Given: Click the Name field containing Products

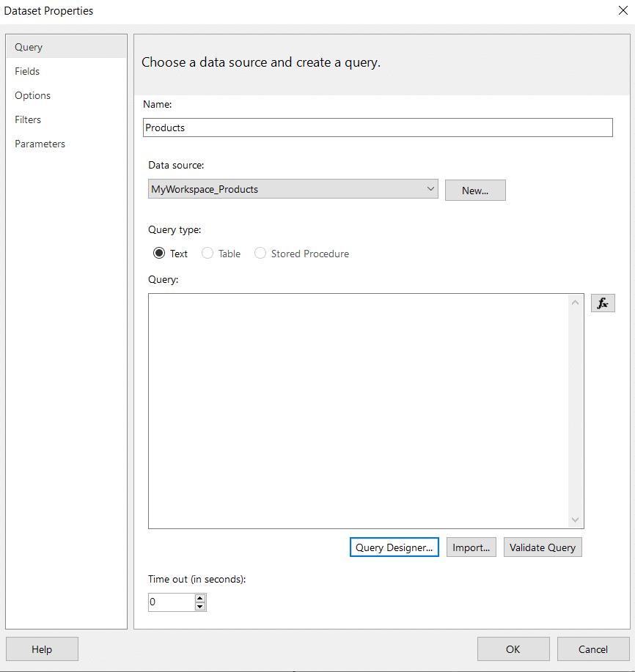Looking at the screenshot, I should [378, 128].
